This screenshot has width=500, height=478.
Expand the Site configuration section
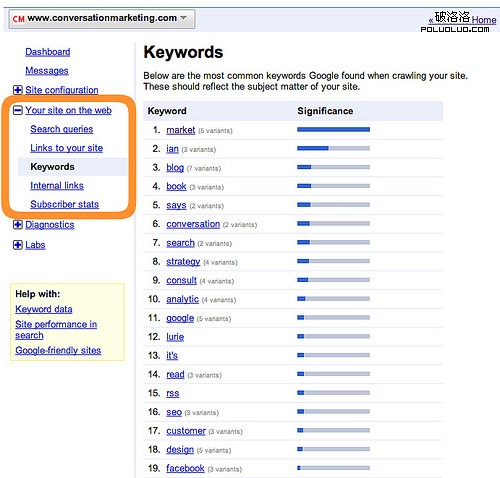point(18,90)
